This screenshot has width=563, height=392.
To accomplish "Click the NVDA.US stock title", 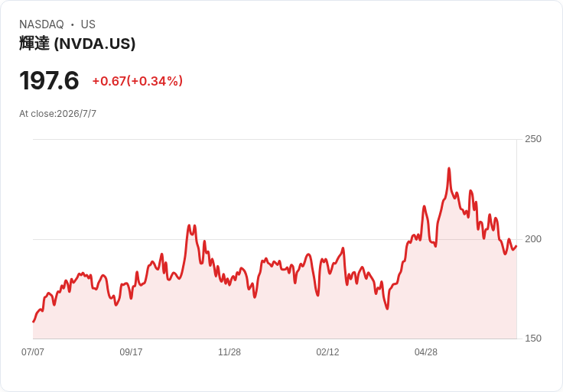I will pos(77,44).
